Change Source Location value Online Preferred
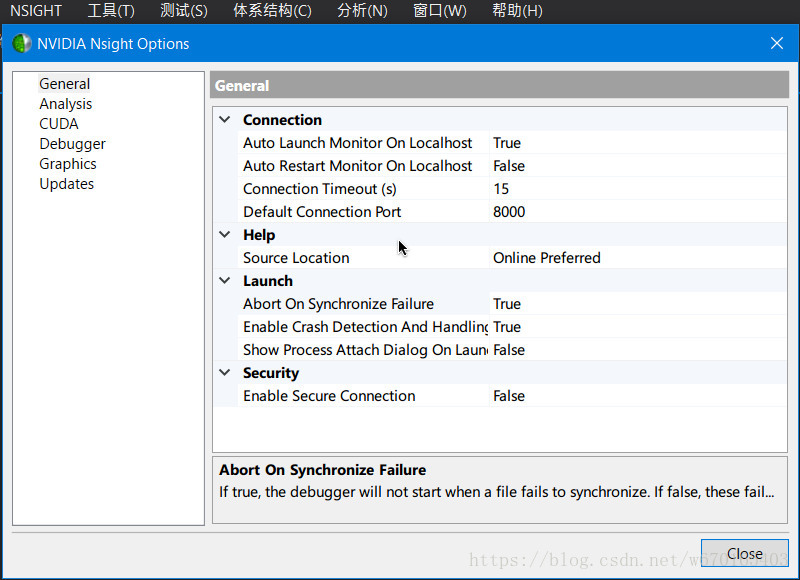This screenshot has height=580, width=800. click(637, 258)
